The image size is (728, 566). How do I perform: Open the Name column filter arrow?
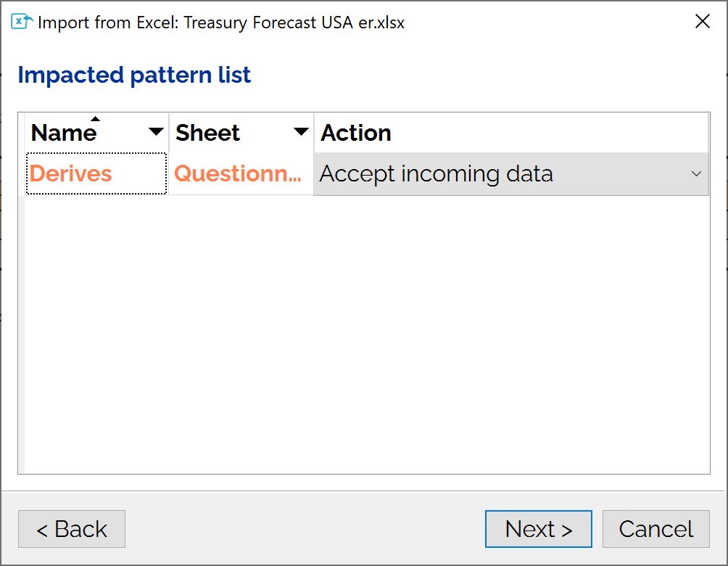(x=156, y=132)
